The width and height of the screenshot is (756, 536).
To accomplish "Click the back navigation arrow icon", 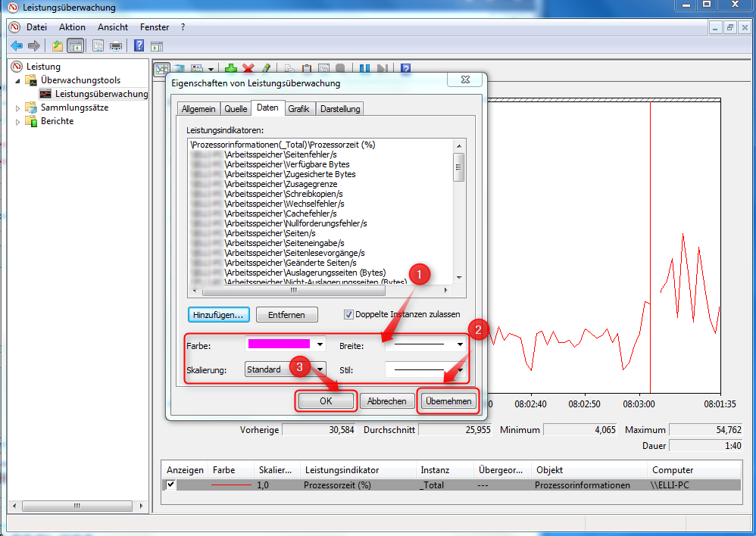I will (16, 45).
